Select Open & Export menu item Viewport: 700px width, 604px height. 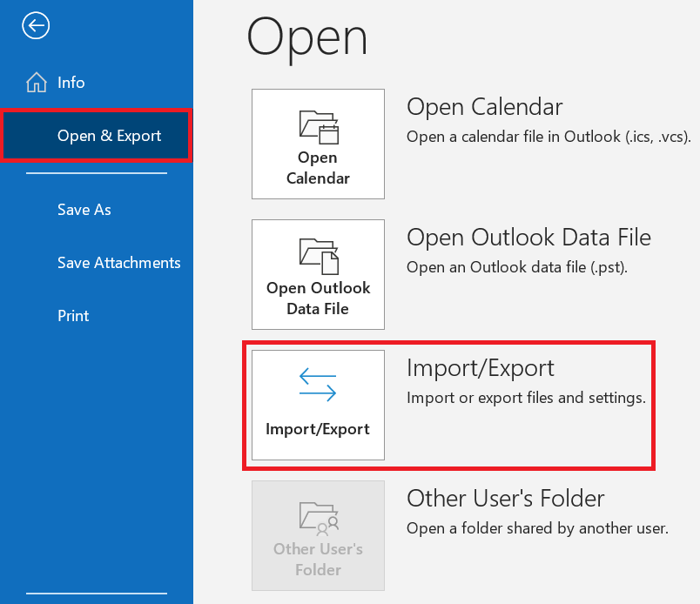point(97,135)
